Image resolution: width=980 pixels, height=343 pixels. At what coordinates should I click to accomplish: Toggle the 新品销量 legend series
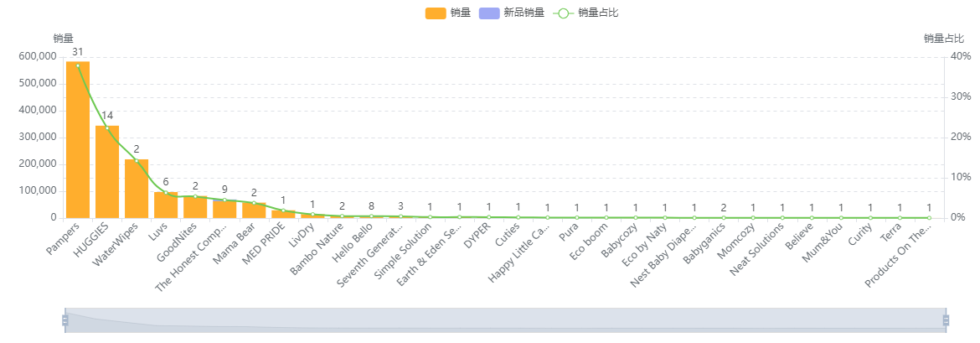[511, 13]
